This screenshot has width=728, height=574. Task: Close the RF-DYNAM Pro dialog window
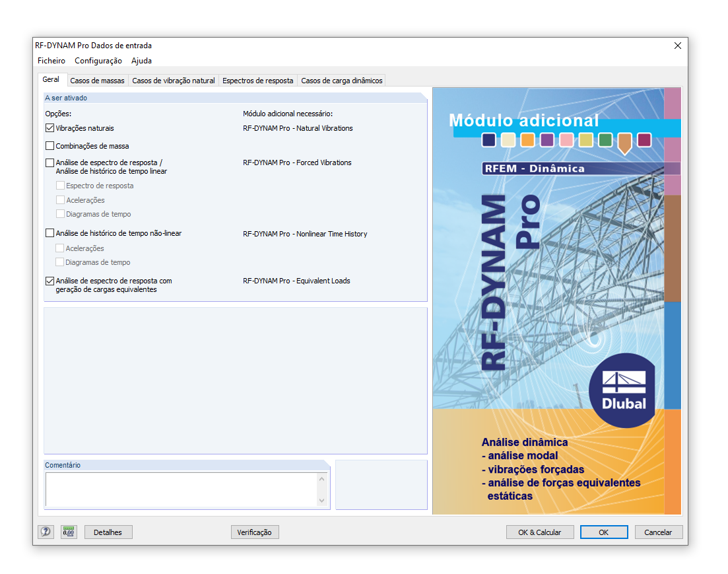click(678, 46)
